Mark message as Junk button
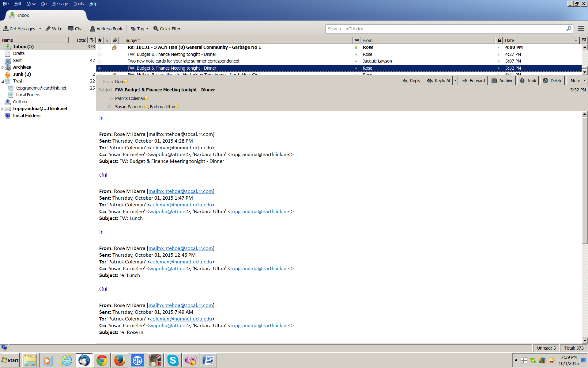Image resolution: width=588 pixels, height=368 pixels. (528, 81)
